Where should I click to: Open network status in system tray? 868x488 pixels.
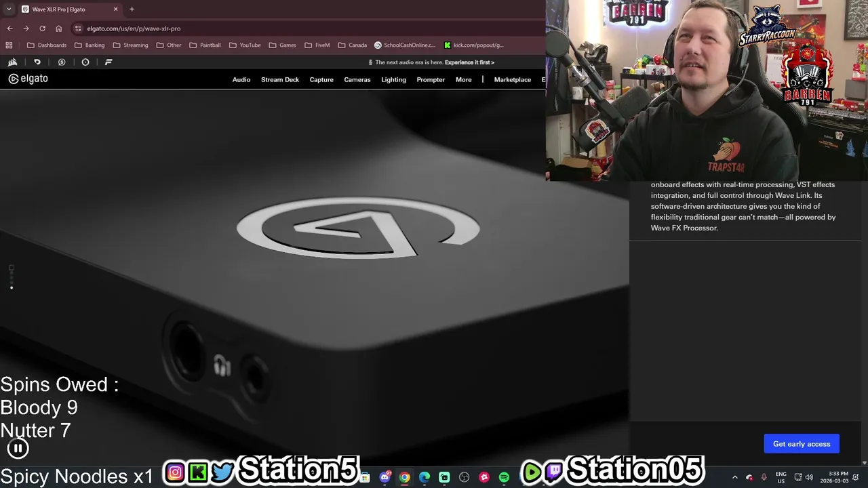point(798,477)
